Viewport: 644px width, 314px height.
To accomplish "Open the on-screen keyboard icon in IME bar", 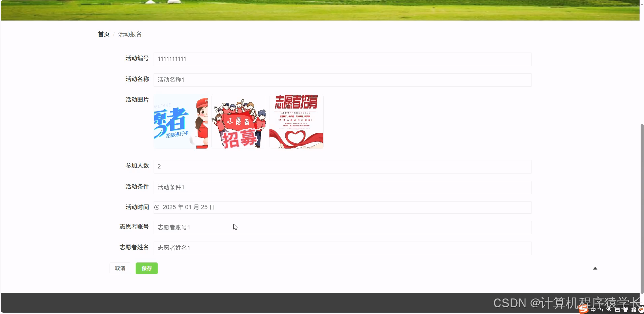I will pos(618,310).
